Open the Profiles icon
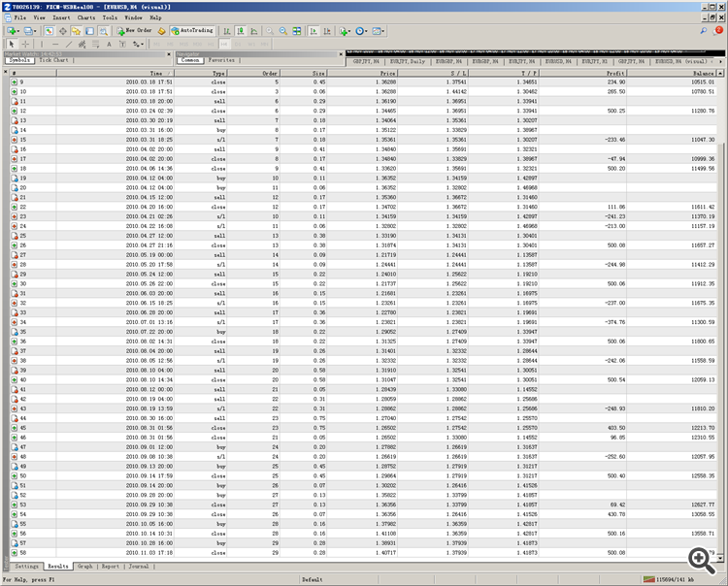This screenshot has height=586, width=728. pos(28,31)
